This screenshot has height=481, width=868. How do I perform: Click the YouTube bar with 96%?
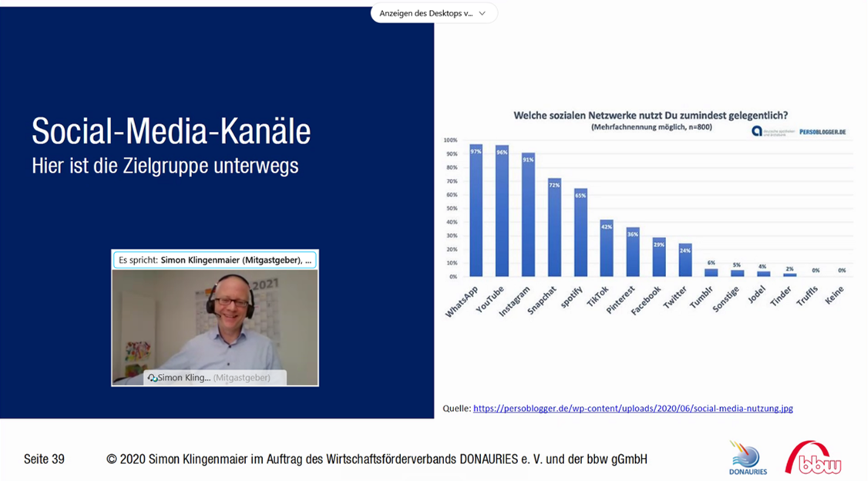pos(502,211)
